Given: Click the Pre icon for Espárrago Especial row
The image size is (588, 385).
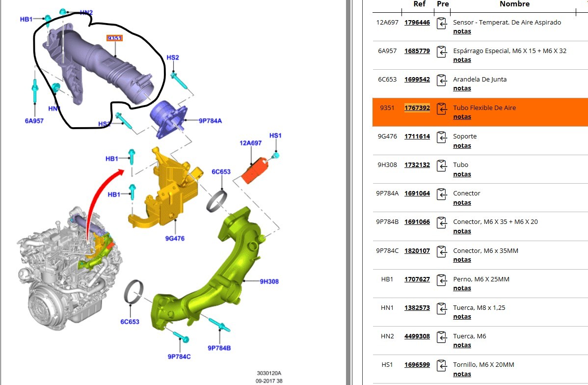Looking at the screenshot, I should pyautogui.click(x=442, y=52).
